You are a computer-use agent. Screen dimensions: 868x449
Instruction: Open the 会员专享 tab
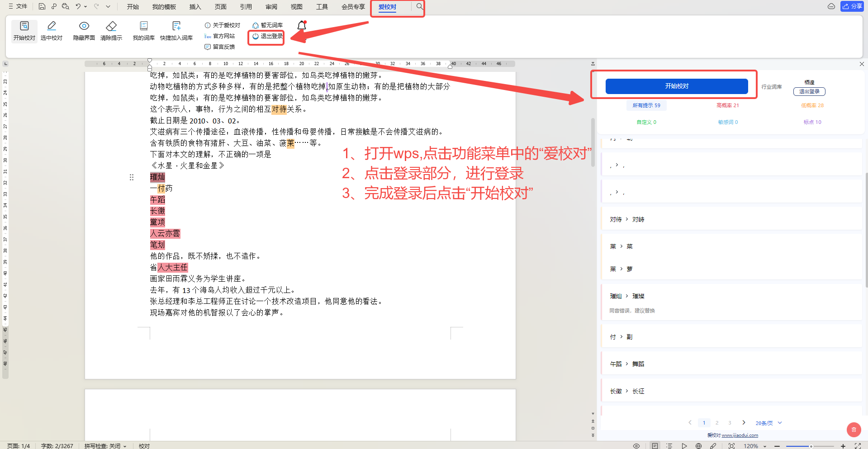pos(353,7)
